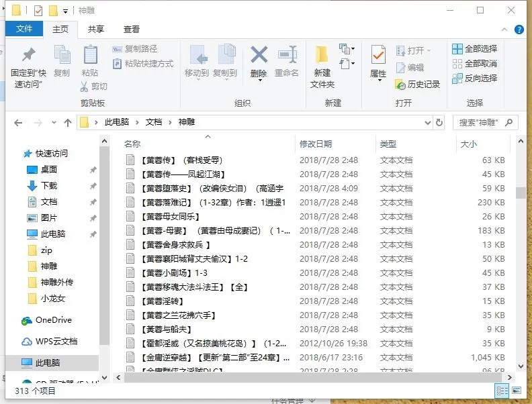Image resolution: width=532 pixels, height=404 pixels.
Task: Open the Easy access dropdown icon
Action: click(347, 63)
